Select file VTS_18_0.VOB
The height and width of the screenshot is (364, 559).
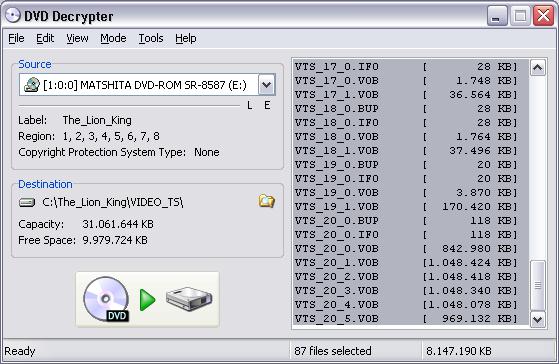pyautogui.click(x=411, y=137)
